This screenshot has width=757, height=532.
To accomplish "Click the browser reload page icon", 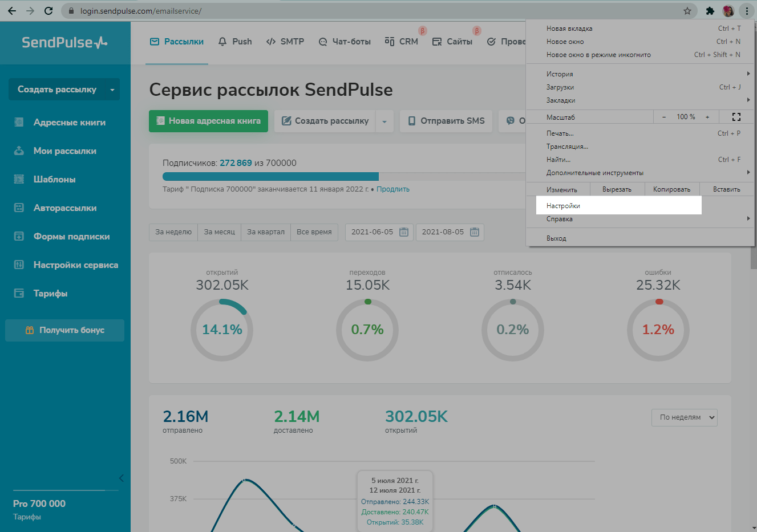I will (48, 11).
